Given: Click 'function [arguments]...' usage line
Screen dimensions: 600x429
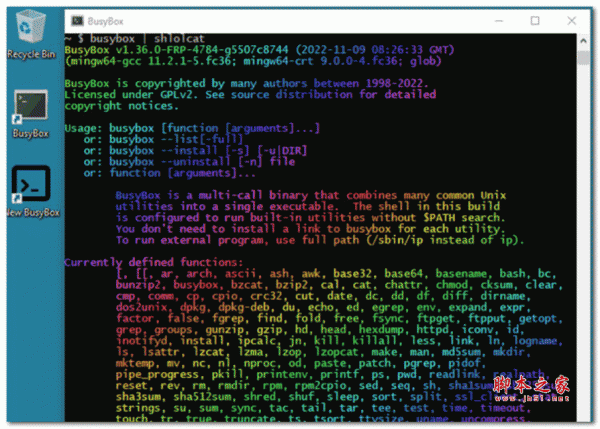Looking at the screenshot, I should point(183,173).
